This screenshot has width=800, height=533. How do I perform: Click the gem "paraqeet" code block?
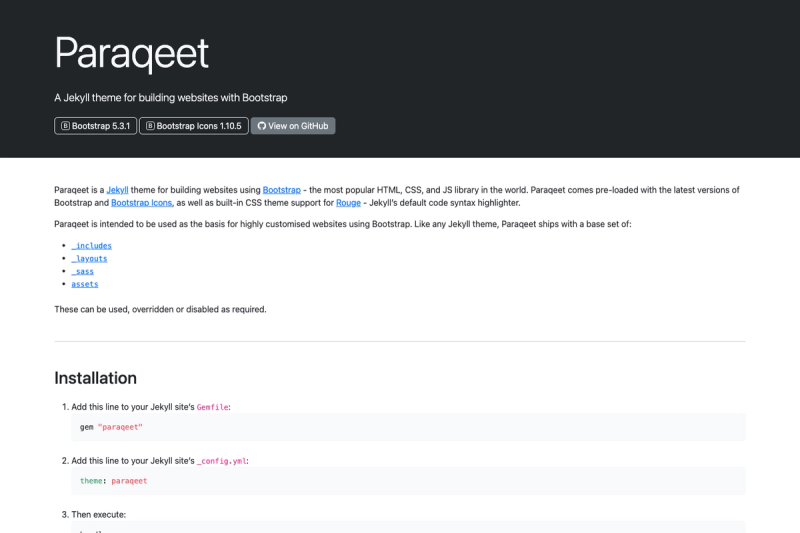coord(408,427)
